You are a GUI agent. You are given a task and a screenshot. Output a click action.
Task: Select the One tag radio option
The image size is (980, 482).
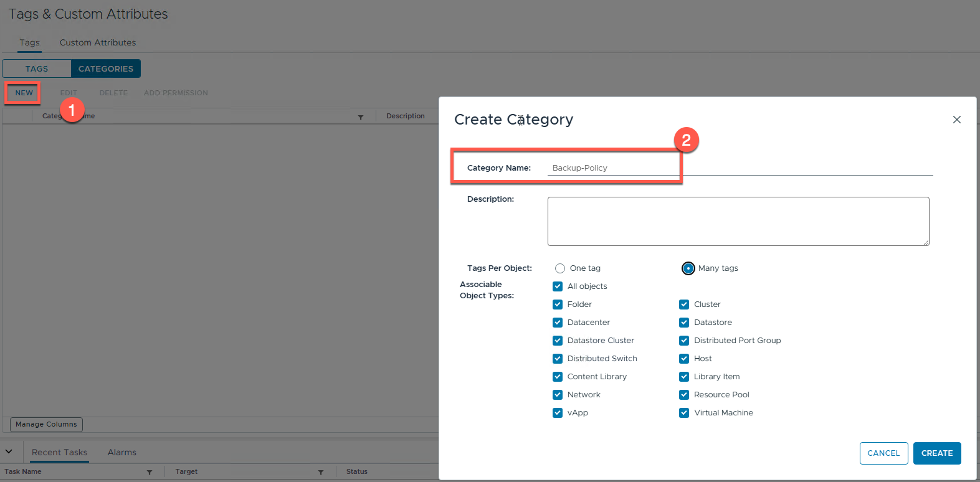(560, 268)
